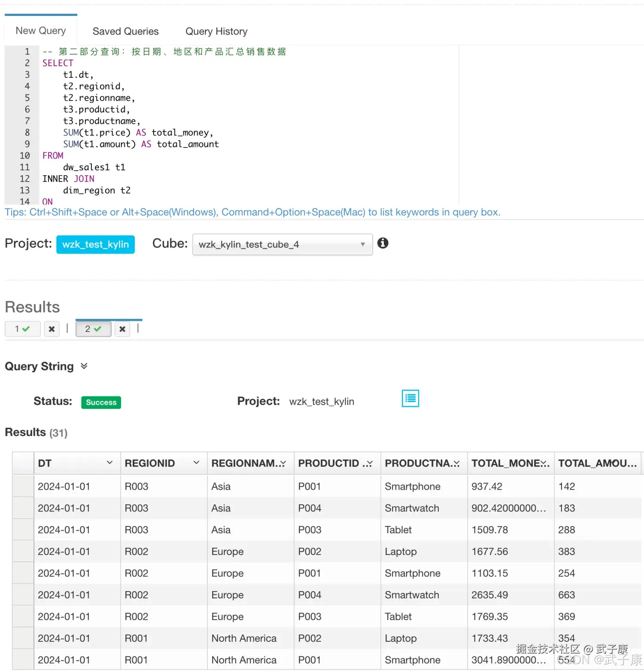Open REGIONID column menu arrow

point(196,463)
